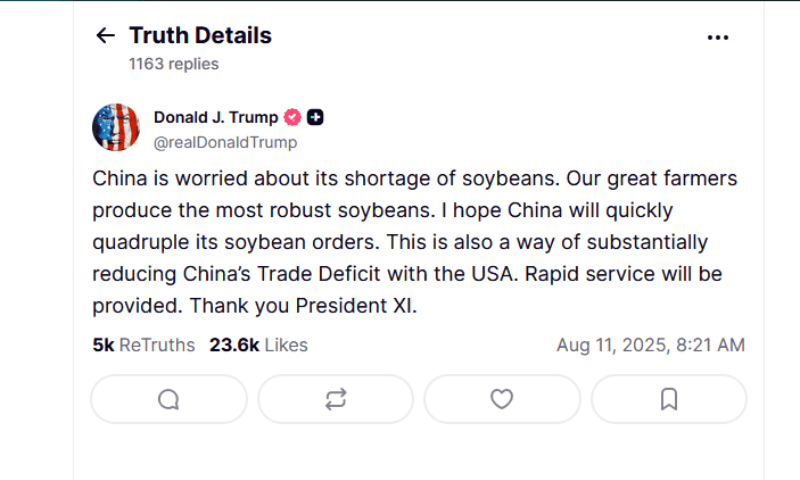Click the black plus badge beside name
Image resolution: width=800 pixels, height=480 pixels.
[315, 117]
